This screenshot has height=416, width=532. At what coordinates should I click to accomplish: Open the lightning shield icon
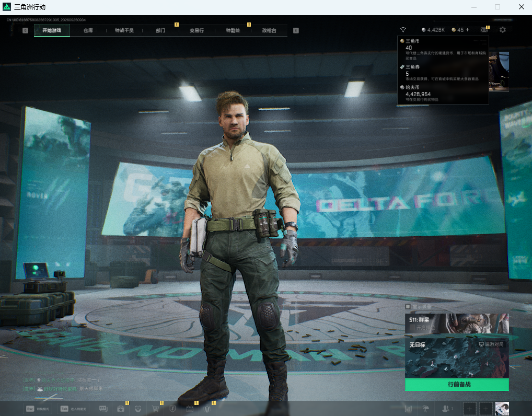(x=172, y=409)
